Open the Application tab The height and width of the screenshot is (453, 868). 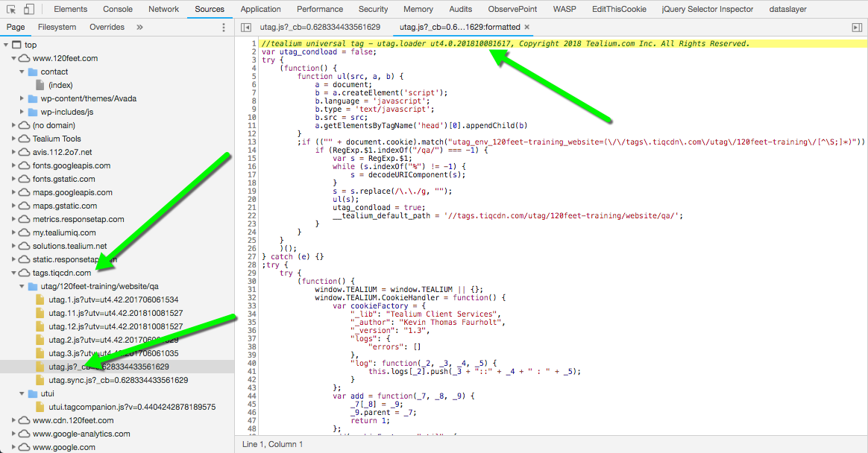261,10
